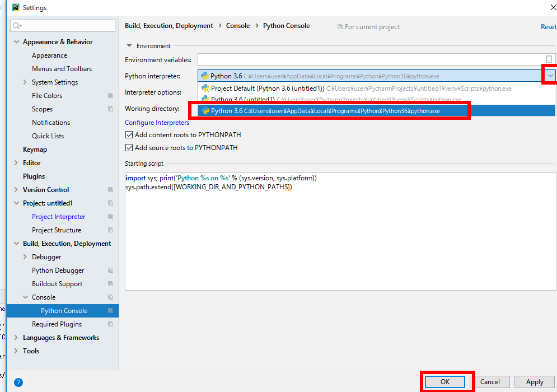
Task: Choose Project Default (Python 3.6 (untitled1)) interpreter
Action: point(377,88)
